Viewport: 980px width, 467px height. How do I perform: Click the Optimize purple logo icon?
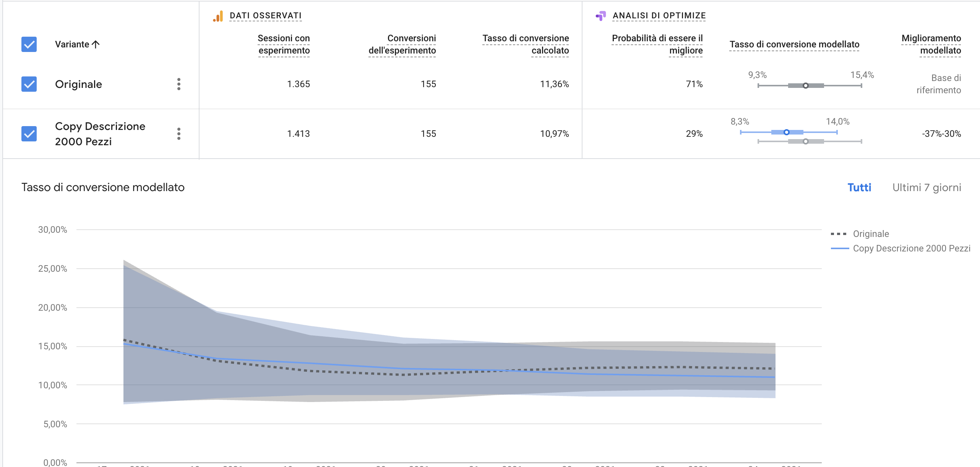(601, 16)
